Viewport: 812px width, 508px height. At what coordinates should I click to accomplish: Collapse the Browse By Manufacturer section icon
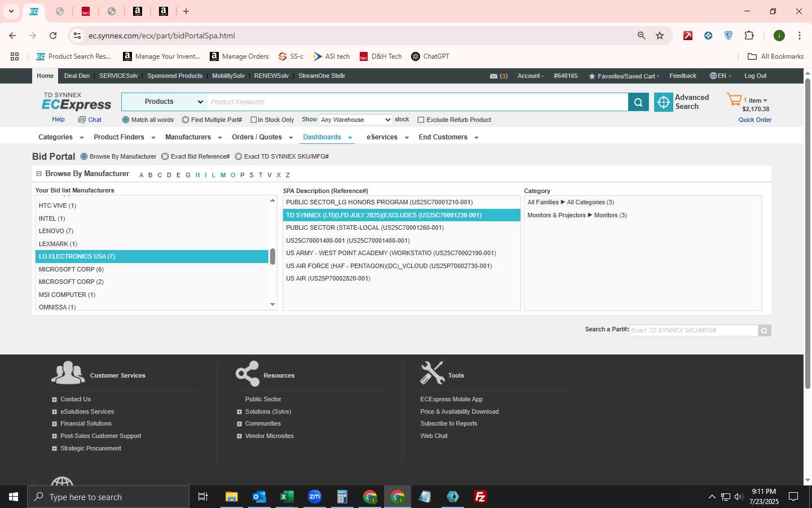(x=39, y=174)
